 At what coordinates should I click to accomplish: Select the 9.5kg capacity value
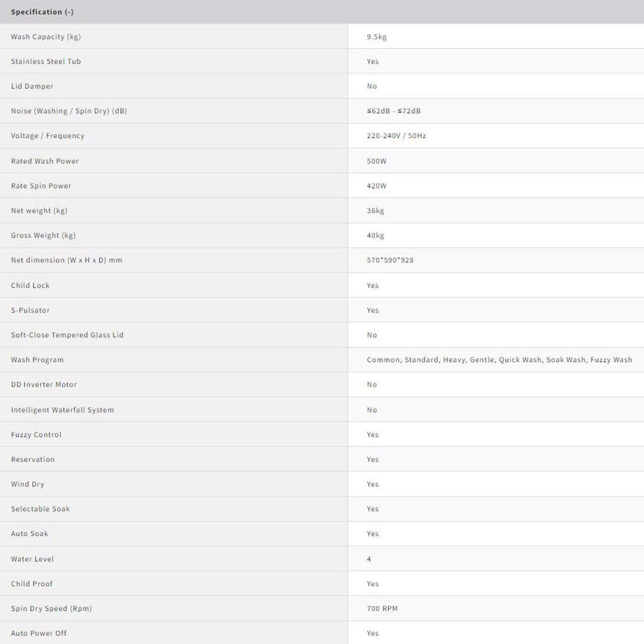point(377,37)
